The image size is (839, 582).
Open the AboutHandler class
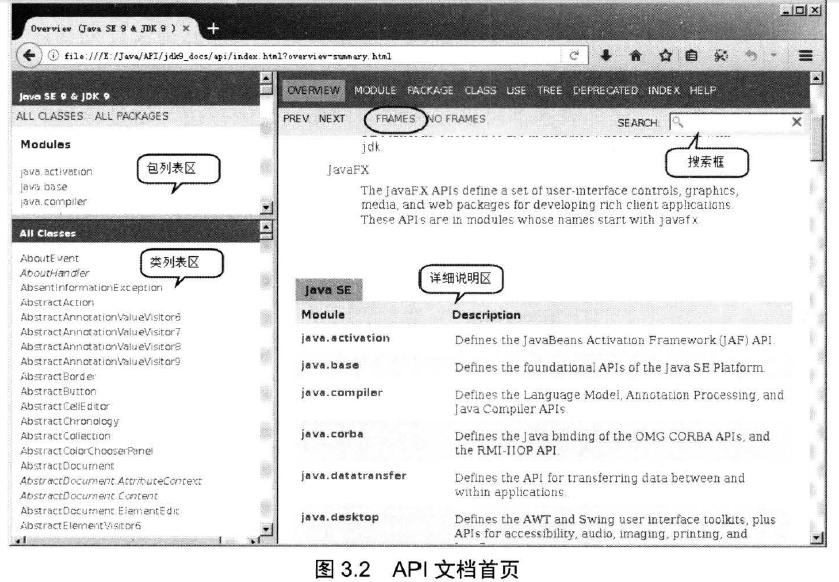55,273
